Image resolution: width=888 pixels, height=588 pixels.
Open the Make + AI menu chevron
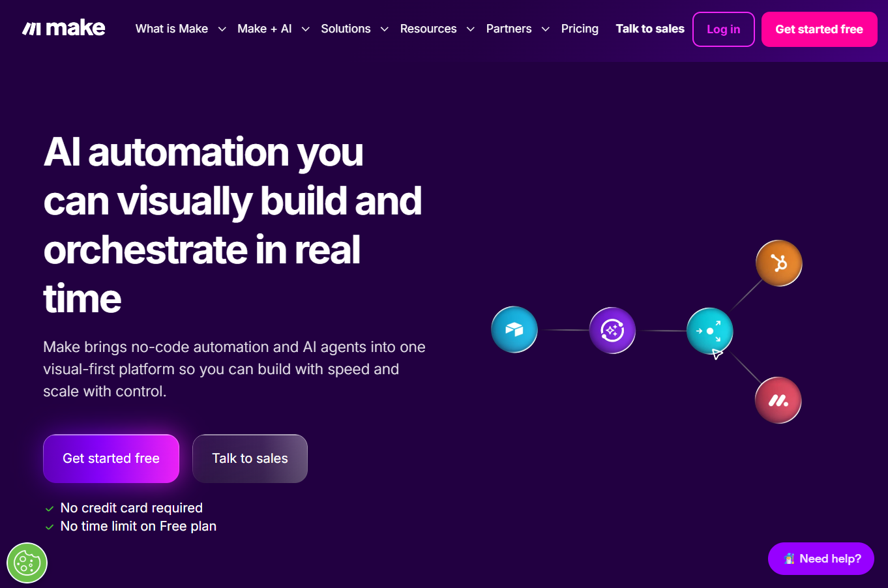[305, 29]
